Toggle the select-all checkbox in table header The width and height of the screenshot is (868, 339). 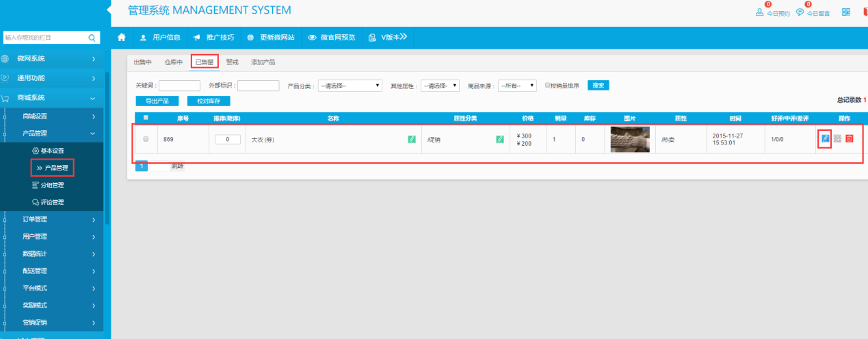[145, 118]
